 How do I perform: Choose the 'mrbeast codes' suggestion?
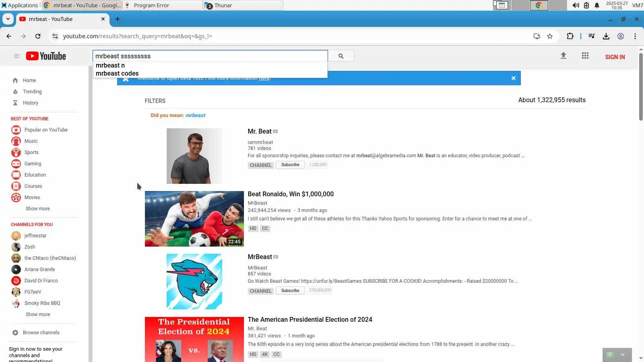tap(210, 74)
